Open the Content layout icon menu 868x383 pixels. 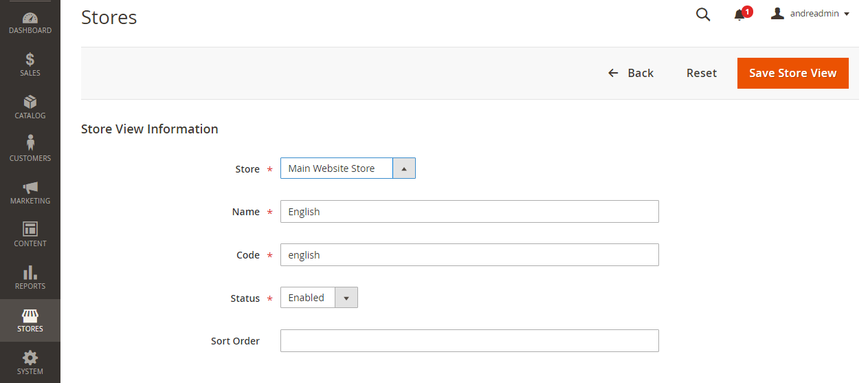(x=30, y=234)
